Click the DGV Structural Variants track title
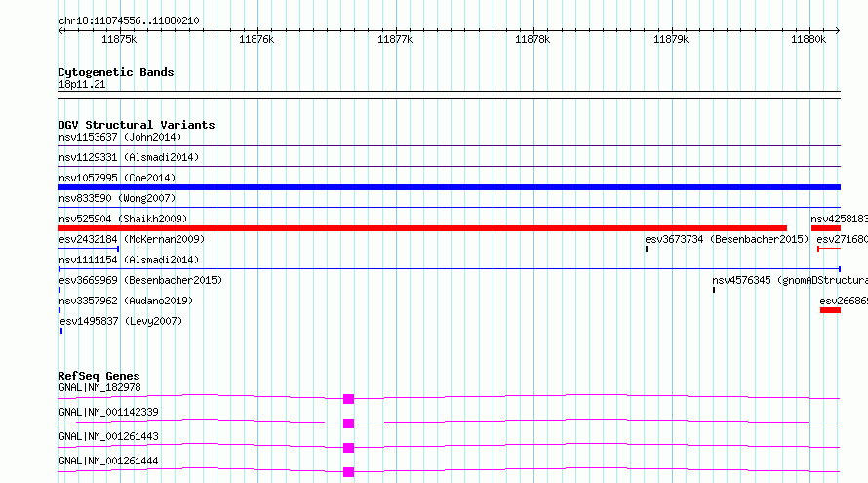This screenshot has width=868, height=483. pyautogui.click(x=137, y=125)
